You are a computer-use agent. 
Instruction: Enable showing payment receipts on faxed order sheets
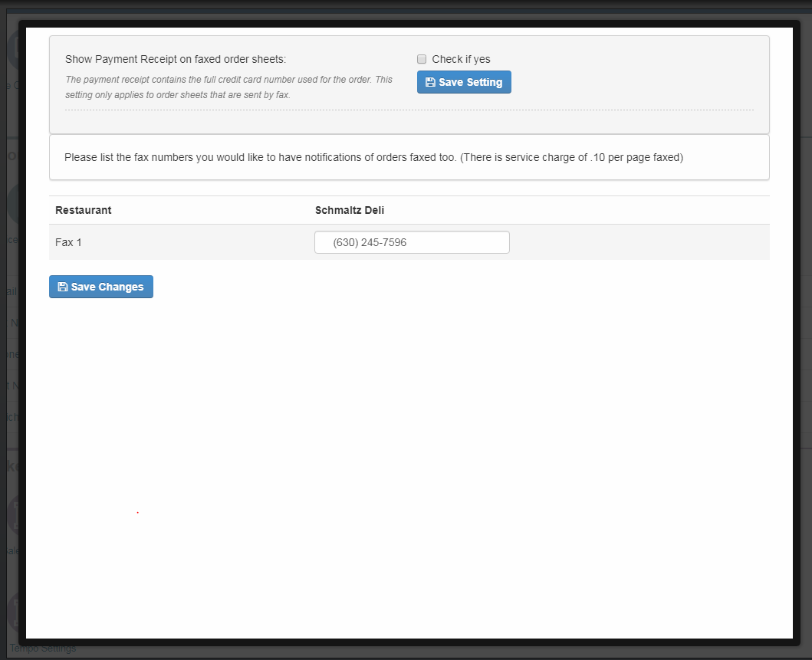pyautogui.click(x=422, y=58)
